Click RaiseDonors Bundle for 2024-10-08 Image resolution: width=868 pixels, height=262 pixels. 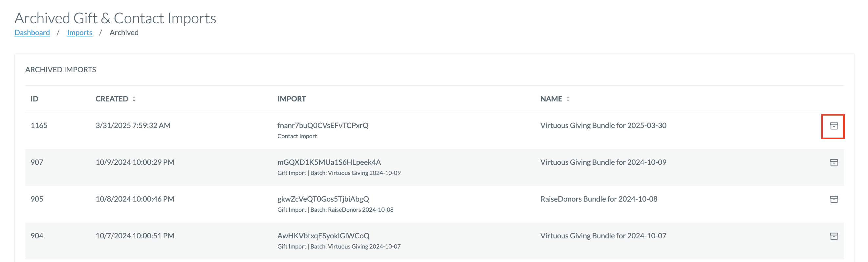pyautogui.click(x=599, y=199)
